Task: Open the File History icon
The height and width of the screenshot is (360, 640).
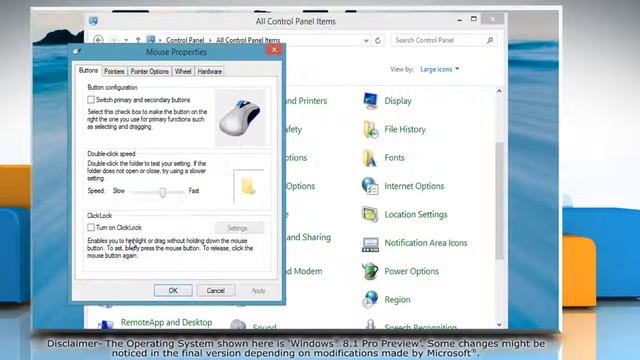Action: click(x=370, y=129)
